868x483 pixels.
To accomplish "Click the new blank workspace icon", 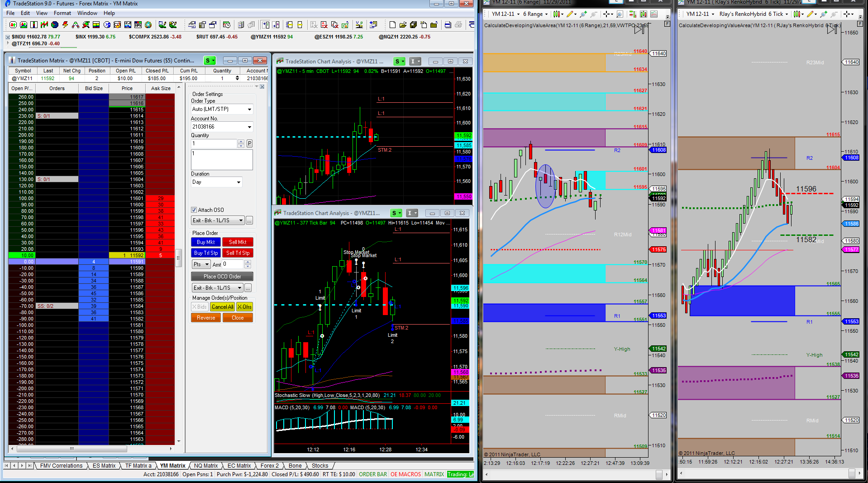I will click(x=392, y=25).
